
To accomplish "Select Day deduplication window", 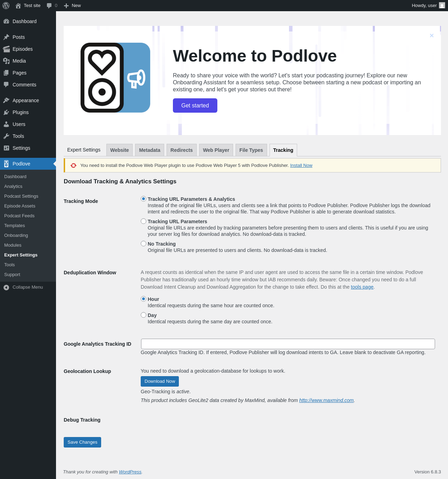I will click(x=143, y=315).
